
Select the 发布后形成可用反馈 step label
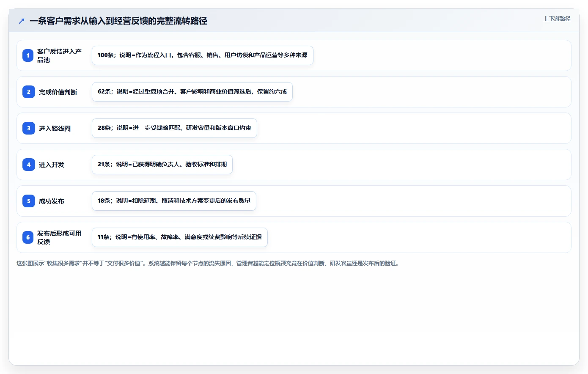[x=59, y=237]
